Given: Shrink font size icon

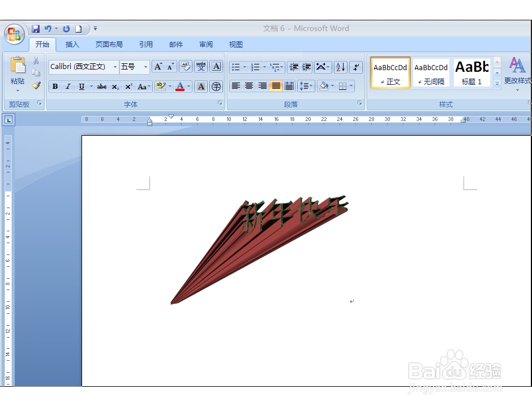Looking at the screenshot, I should [x=171, y=66].
